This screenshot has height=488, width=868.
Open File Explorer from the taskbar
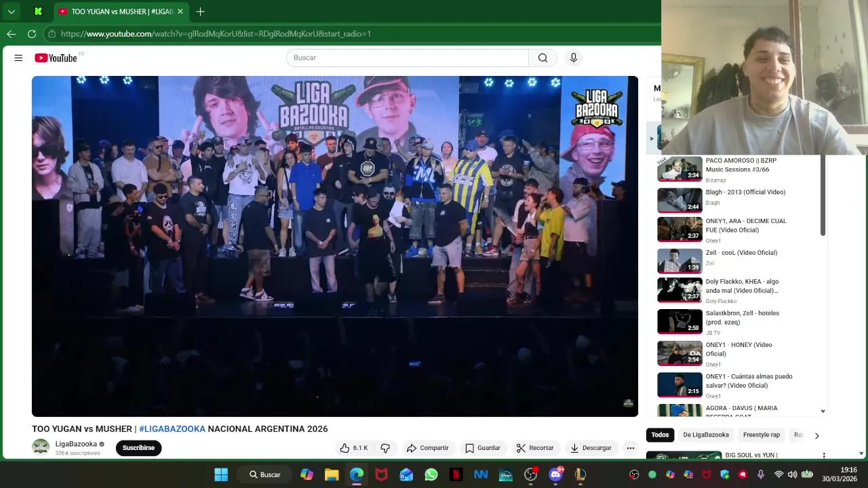332,474
